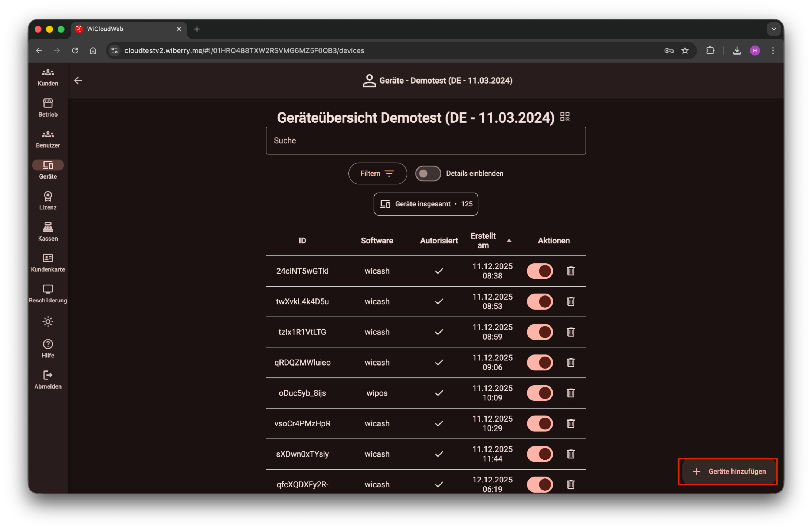
Task: Disable the toggle for device twXvkL4k4D5u
Action: [x=540, y=301]
